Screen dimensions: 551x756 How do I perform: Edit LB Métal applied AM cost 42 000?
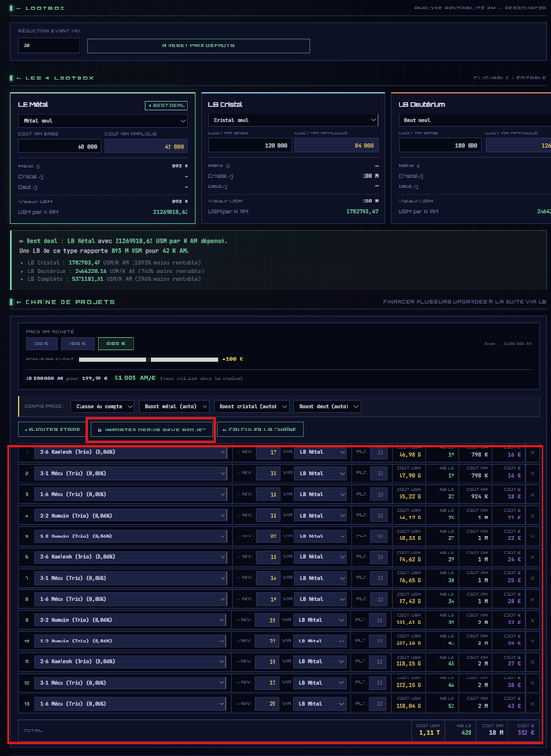(146, 146)
